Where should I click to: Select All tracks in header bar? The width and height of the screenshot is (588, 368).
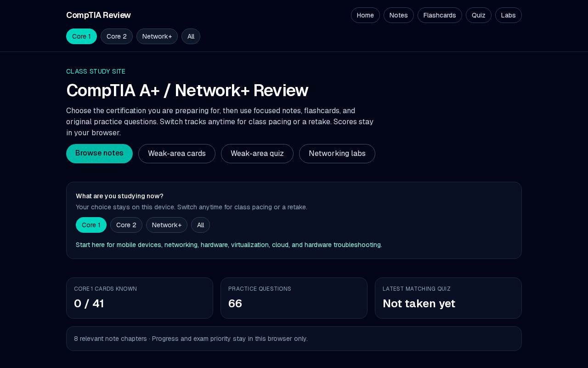point(191,36)
